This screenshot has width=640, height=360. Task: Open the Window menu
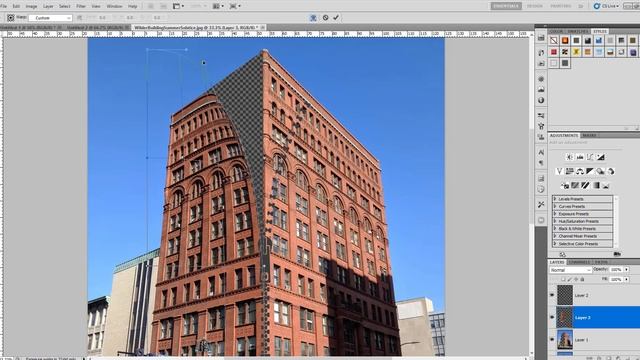click(114, 6)
